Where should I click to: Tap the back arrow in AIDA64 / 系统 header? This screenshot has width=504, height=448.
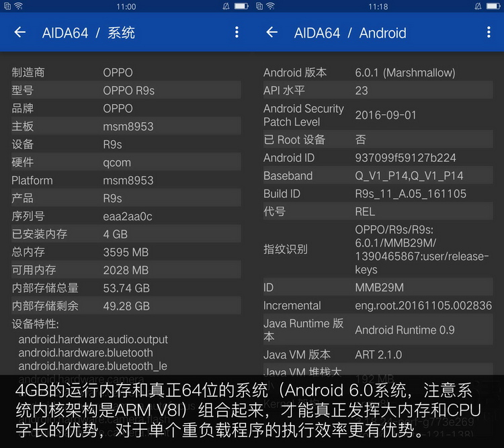[x=20, y=32]
